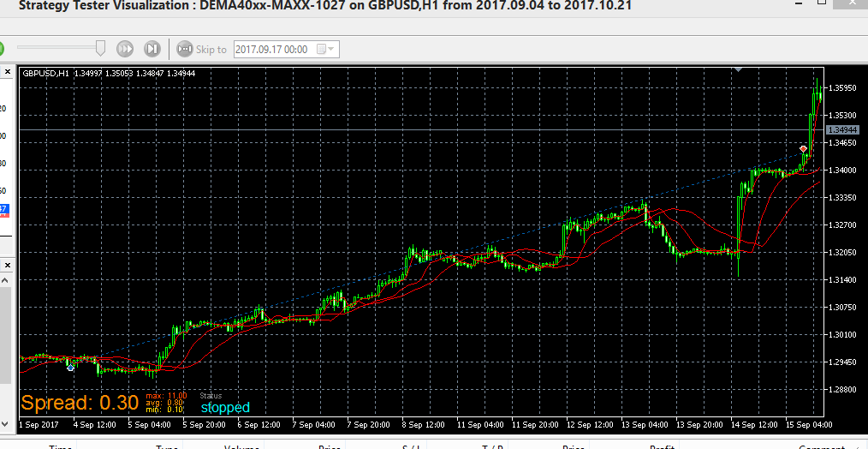
Task: Click the avg: 0.80 spread value
Action: point(165,403)
